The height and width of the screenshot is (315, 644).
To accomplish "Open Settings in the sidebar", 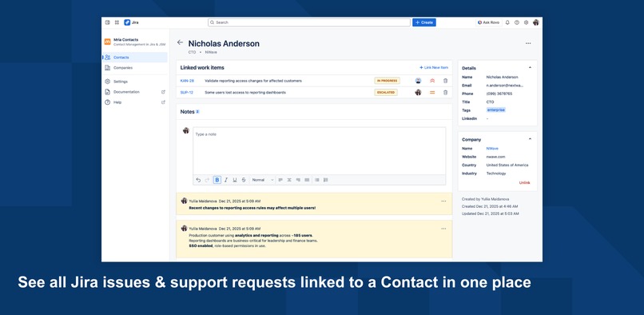I will coord(135,82).
